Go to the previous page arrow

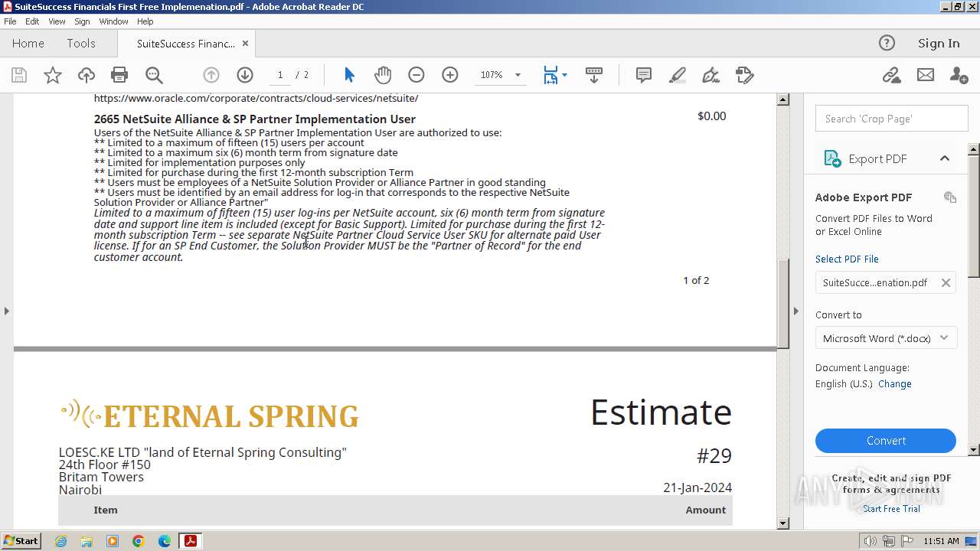[211, 75]
